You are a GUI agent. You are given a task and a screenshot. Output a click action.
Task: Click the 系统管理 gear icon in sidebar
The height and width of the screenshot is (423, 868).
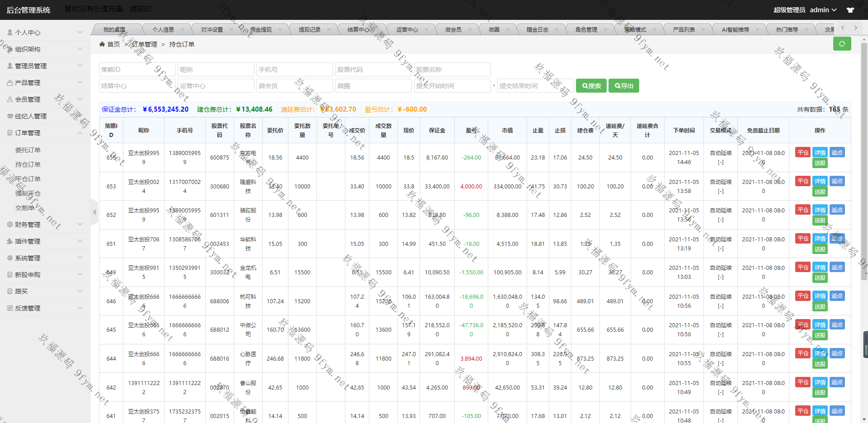[10, 258]
